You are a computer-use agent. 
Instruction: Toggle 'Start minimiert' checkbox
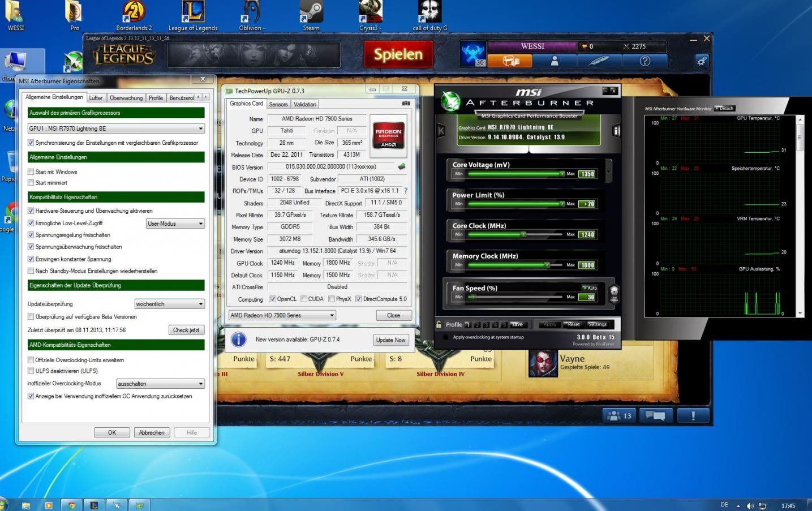[x=31, y=182]
